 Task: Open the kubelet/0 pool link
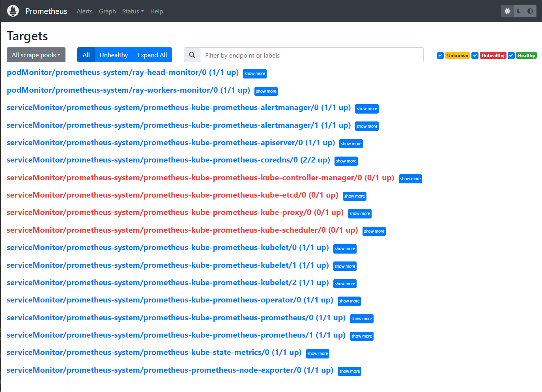coord(168,248)
